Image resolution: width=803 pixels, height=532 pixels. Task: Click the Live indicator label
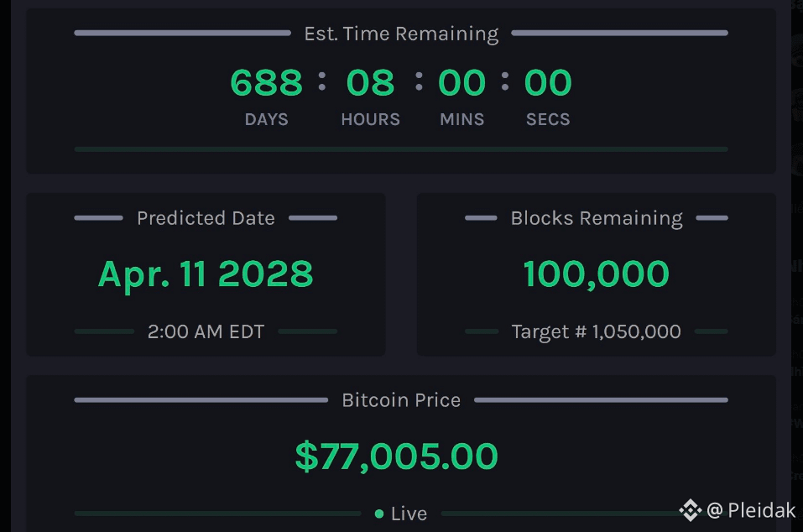tap(409, 514)
